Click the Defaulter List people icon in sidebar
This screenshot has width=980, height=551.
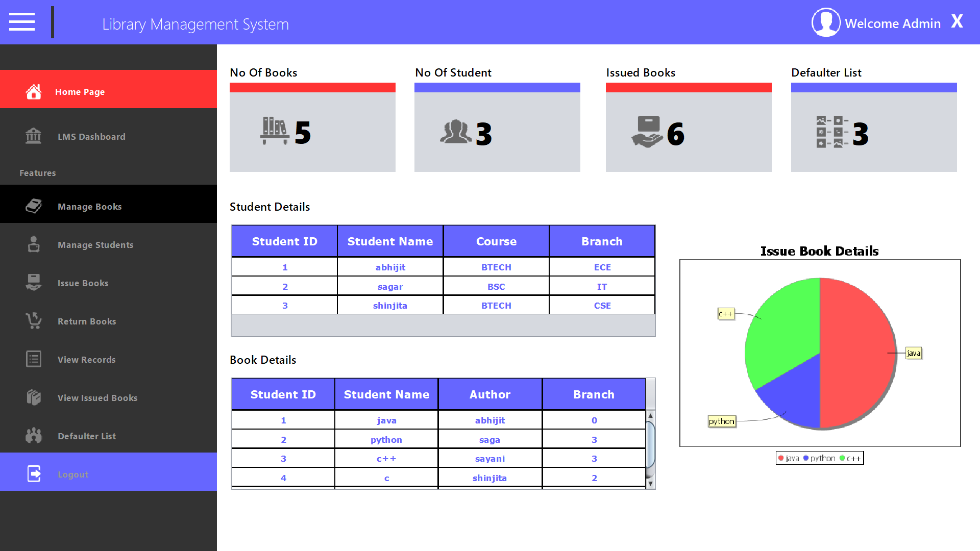coord(34,436)
